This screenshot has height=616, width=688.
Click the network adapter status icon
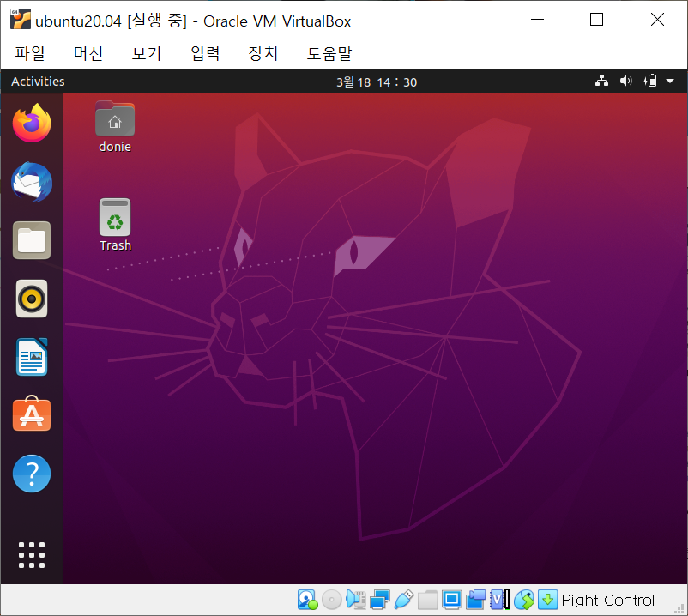click(x=379, y=600)
